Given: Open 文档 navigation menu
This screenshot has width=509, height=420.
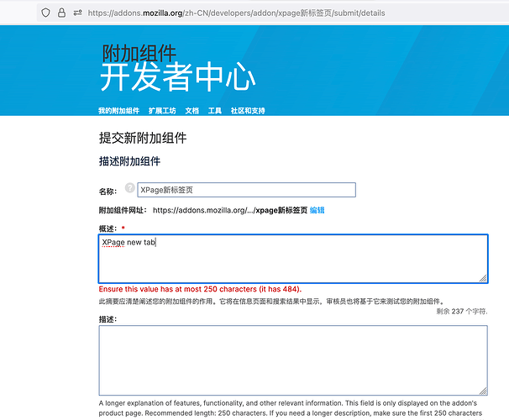Looking at the screenshot, I should pos(192,111).
